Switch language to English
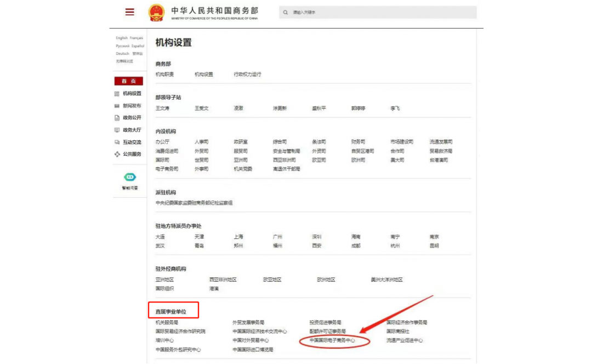603x364 pixels. (x=122, y=38)
